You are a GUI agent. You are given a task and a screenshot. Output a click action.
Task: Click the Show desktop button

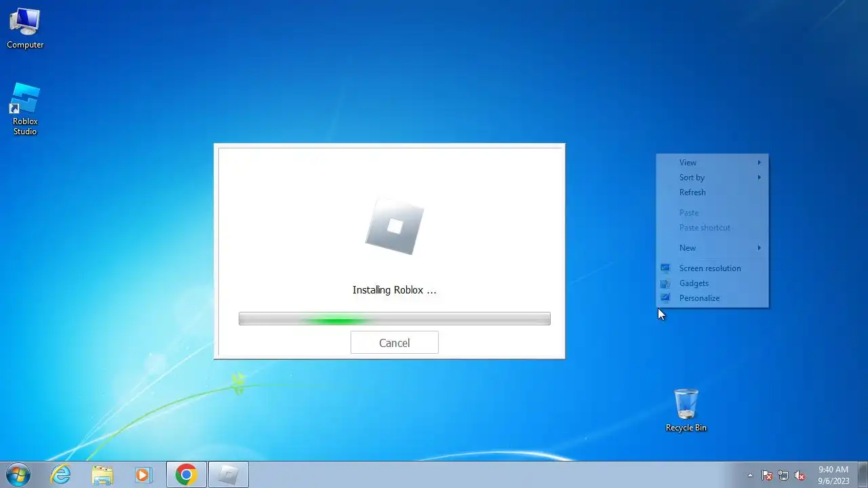tap(863, 474)
